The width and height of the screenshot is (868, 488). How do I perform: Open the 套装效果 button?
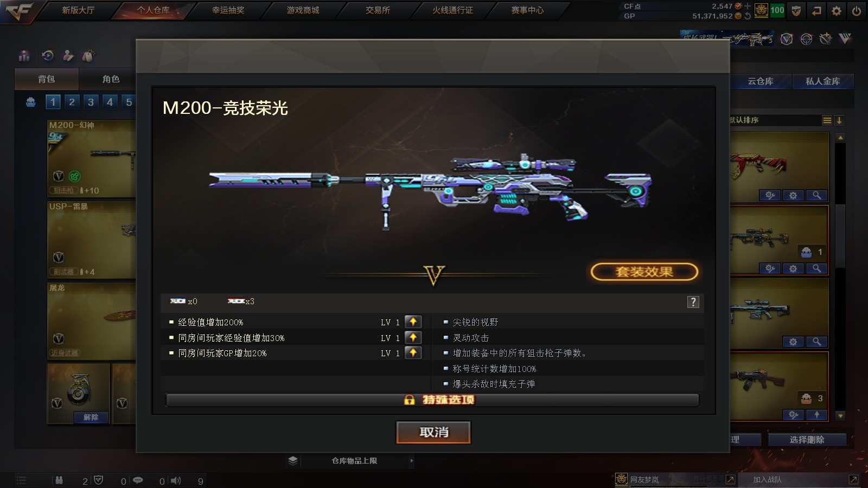(x=644, y=272)
